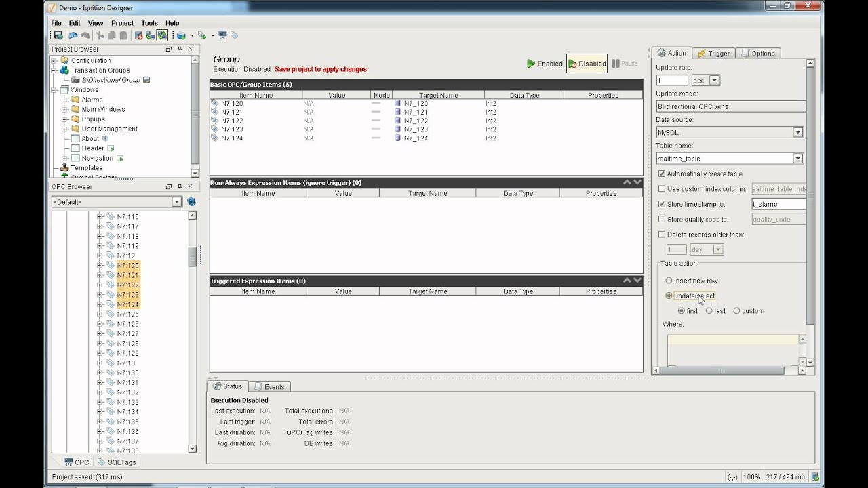The width and height of the screenshot is (868, 488).
Task: Open the Default OPC server dropdown
Action: coord(177,201)
